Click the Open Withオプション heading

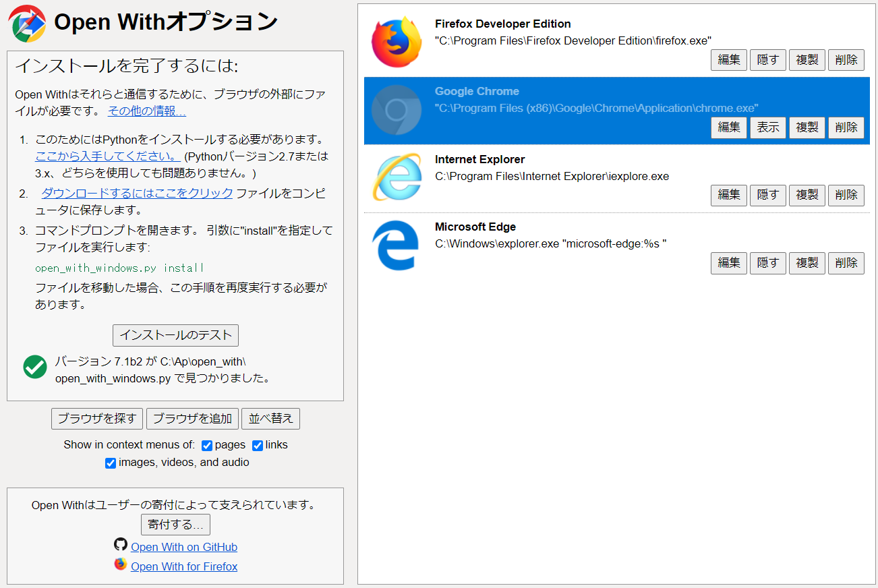166,22
